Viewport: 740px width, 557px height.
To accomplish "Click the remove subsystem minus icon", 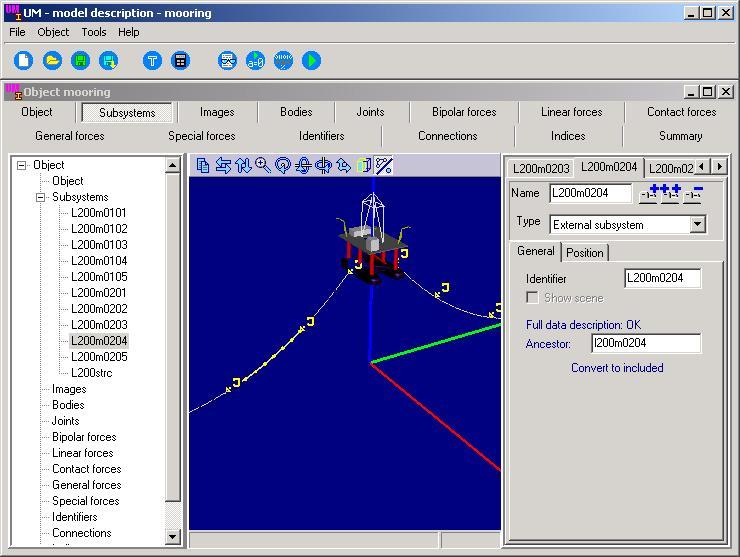I will pos(694,194).
